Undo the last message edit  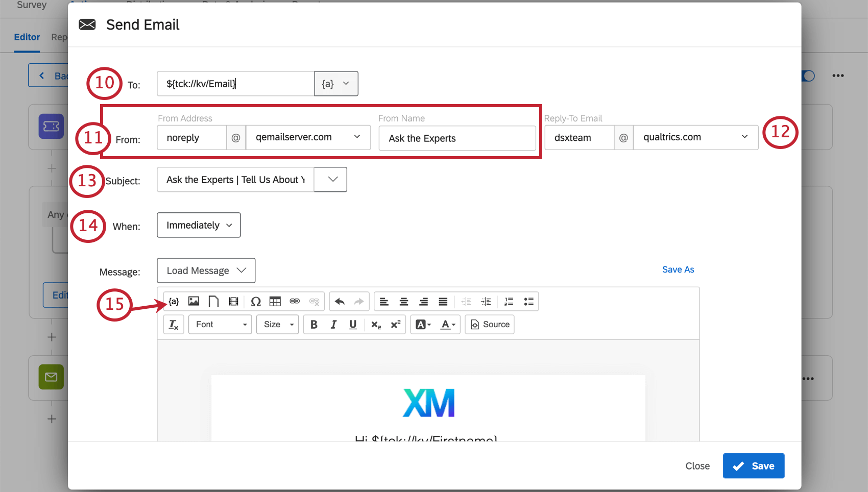click(x=339, y=301)
